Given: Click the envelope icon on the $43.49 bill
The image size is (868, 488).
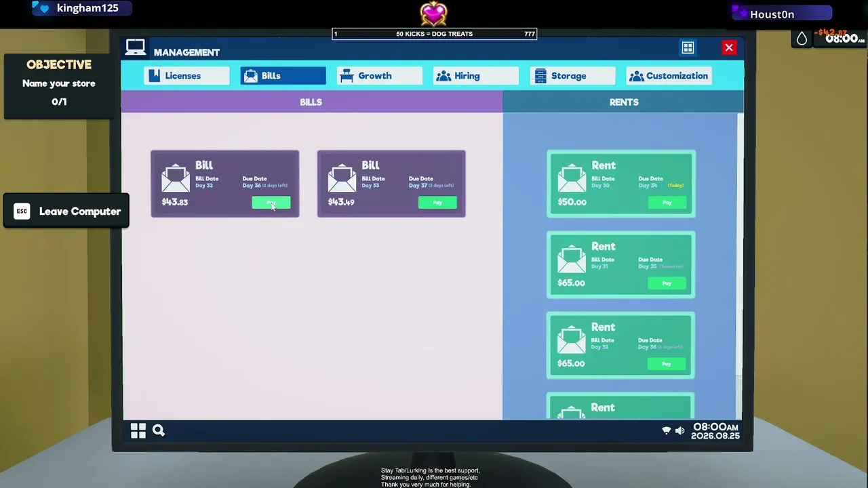Looking at the screenshot, I should 342,178.
